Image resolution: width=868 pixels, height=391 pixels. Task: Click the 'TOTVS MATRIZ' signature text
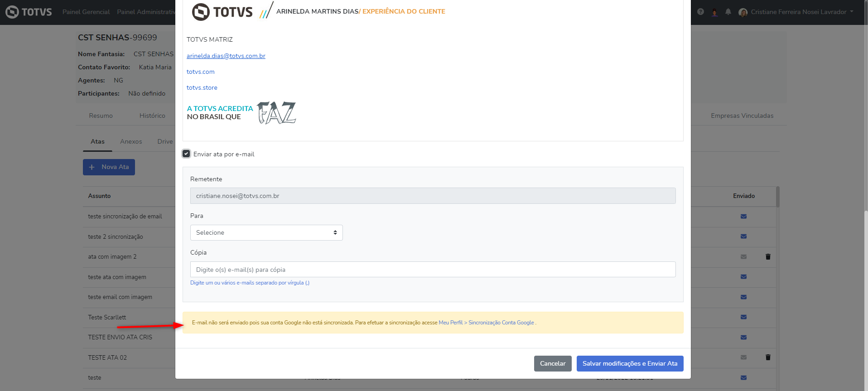210,39
